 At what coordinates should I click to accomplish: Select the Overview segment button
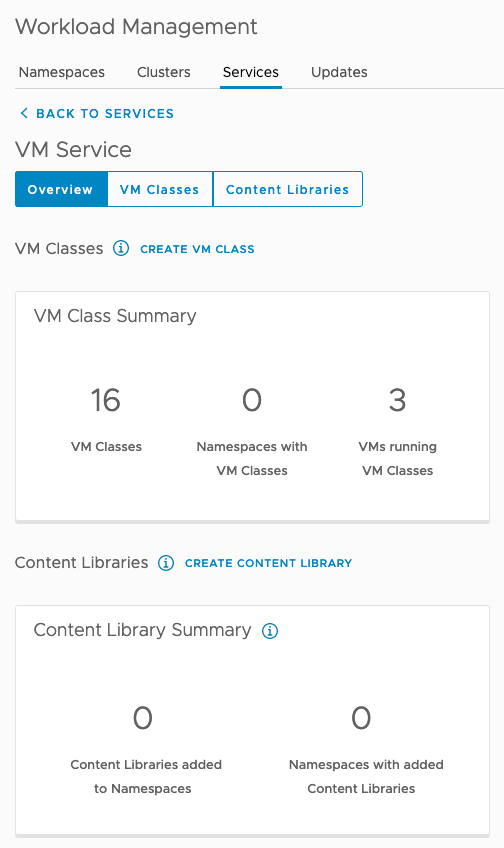pos(61,189)
